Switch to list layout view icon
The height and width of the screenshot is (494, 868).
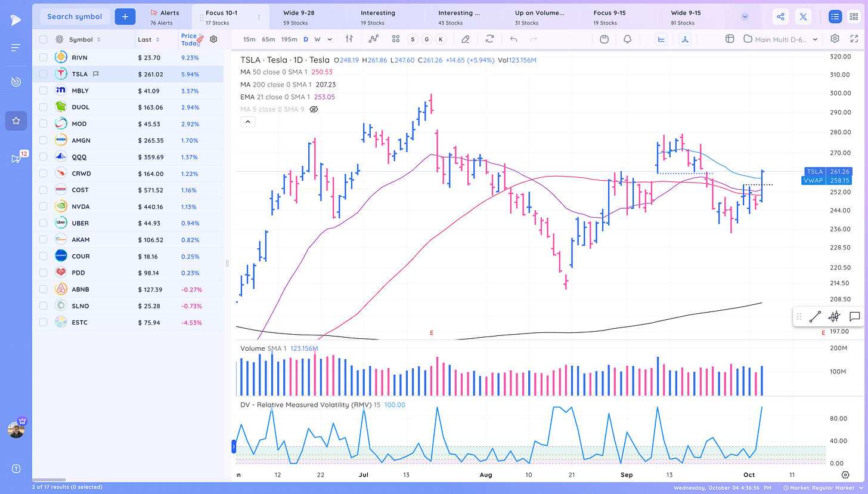click(x=835, y=17)
